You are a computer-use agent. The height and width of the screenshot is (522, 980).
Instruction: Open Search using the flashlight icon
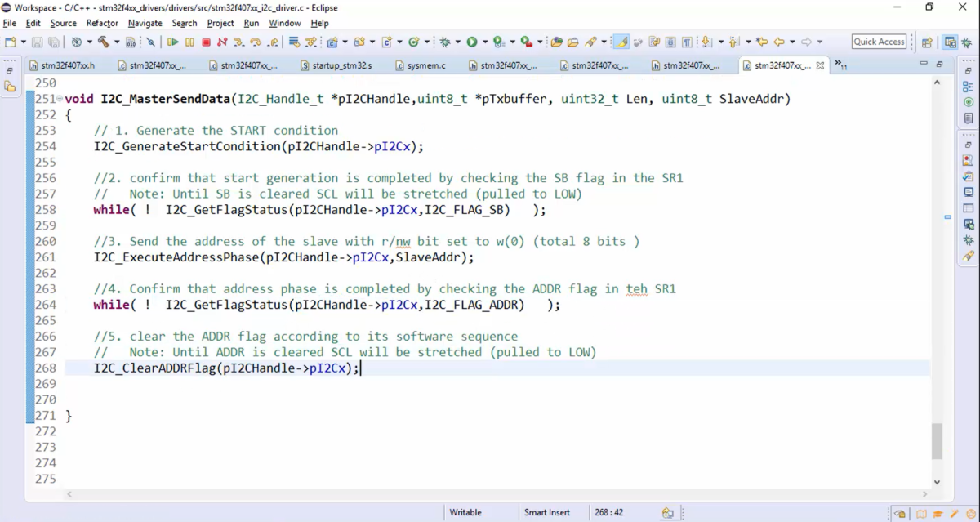[590, 42]
